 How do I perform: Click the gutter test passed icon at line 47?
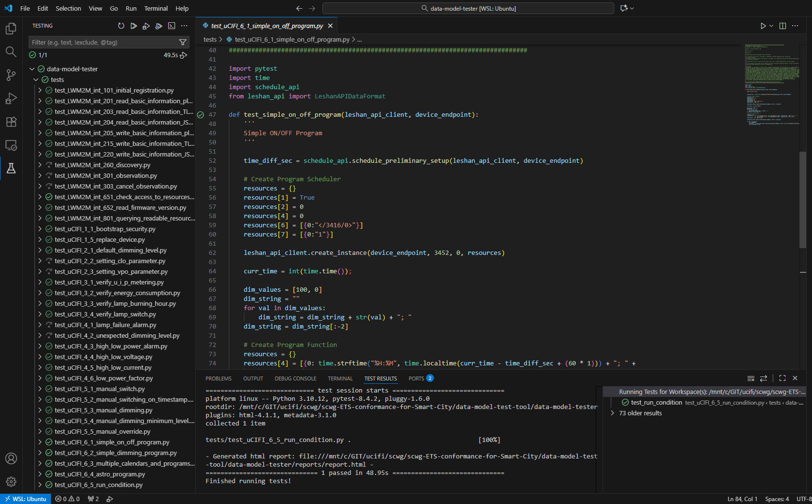coord(201,115)
